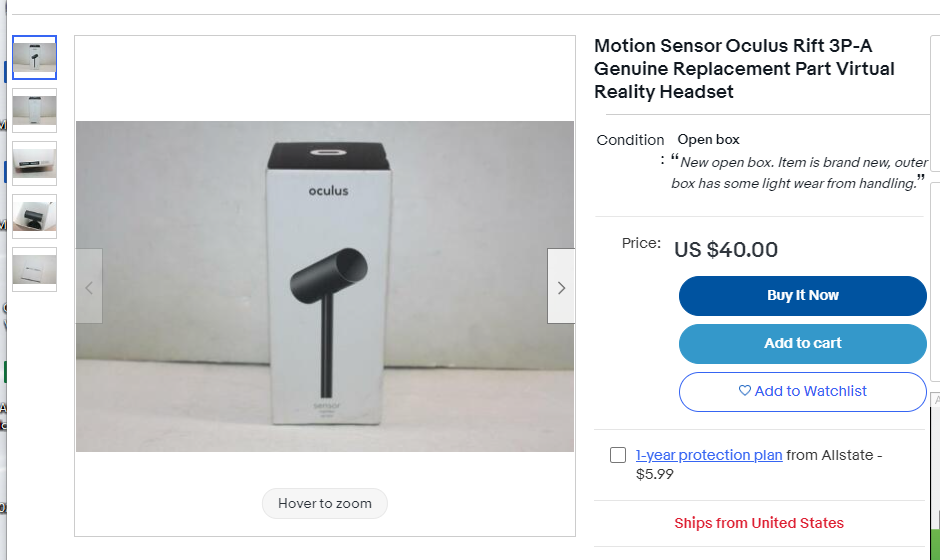Viewport: 940px width, 560px height.
Task: Select the first product thumbnail (front of box)
Action: [35, 58]
